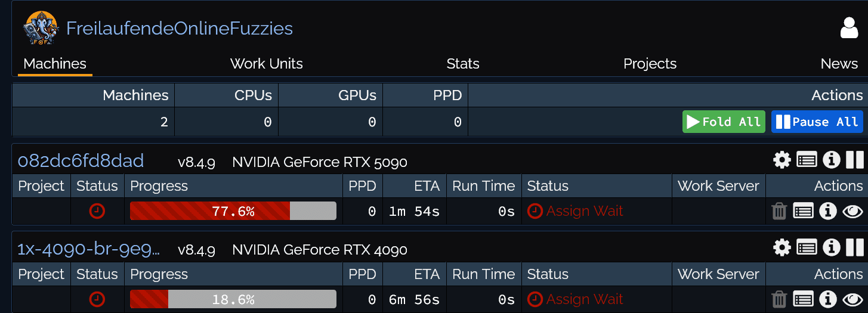Screen dimensions: 868x313
Task: Click the 77.6% progress bar
Action: tap(233, 211)
